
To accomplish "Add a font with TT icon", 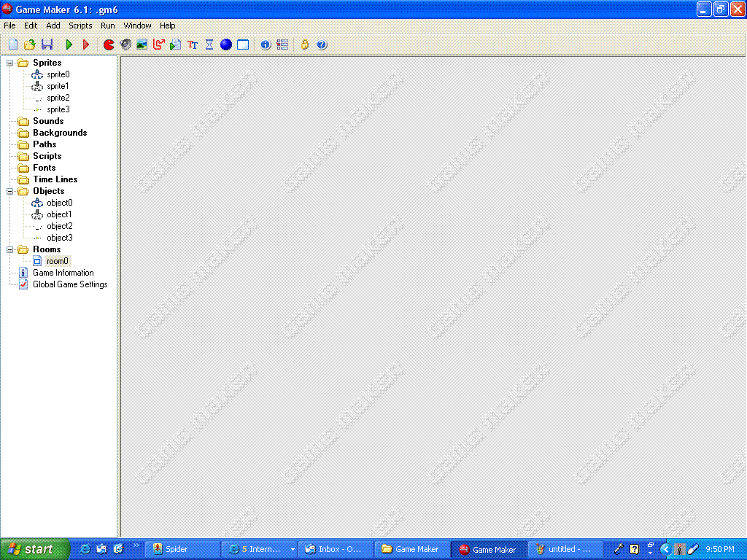I will click(193, 44).
